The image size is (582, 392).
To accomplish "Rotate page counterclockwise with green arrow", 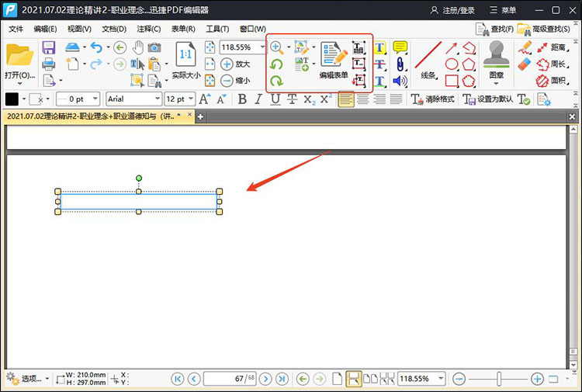I will tap(276, 64).
